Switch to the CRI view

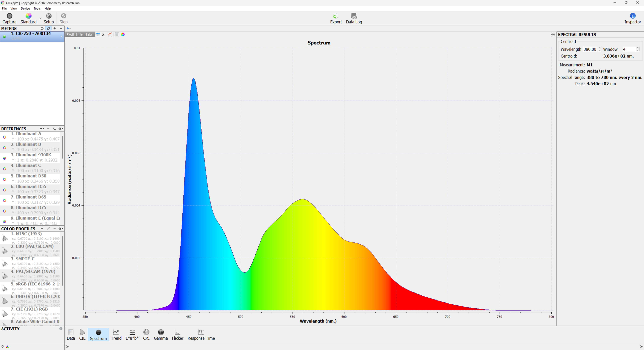[x=146, y=335]
